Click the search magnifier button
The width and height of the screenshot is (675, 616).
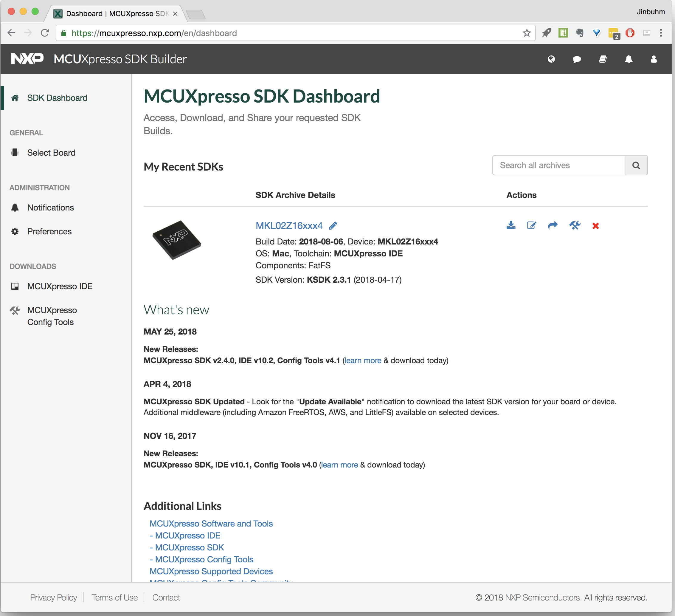pyautogui.click(x=636, y=165)
